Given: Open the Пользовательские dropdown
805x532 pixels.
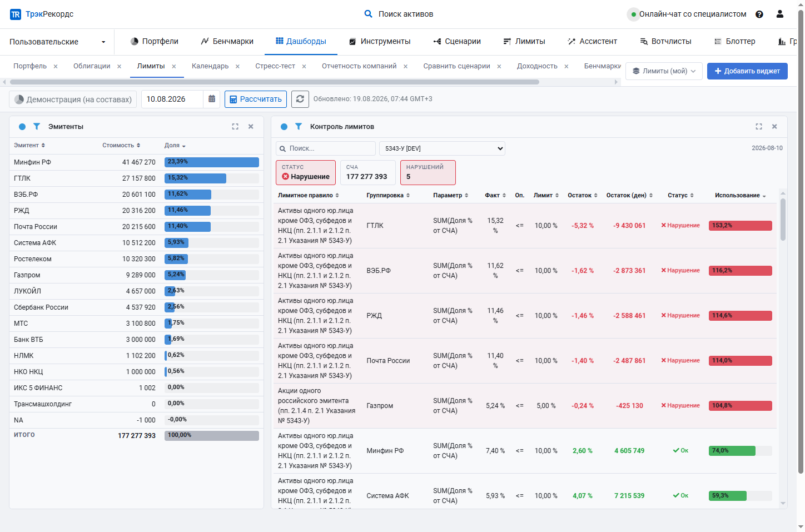Looking at the screenshot, I should tap(57, 42).
